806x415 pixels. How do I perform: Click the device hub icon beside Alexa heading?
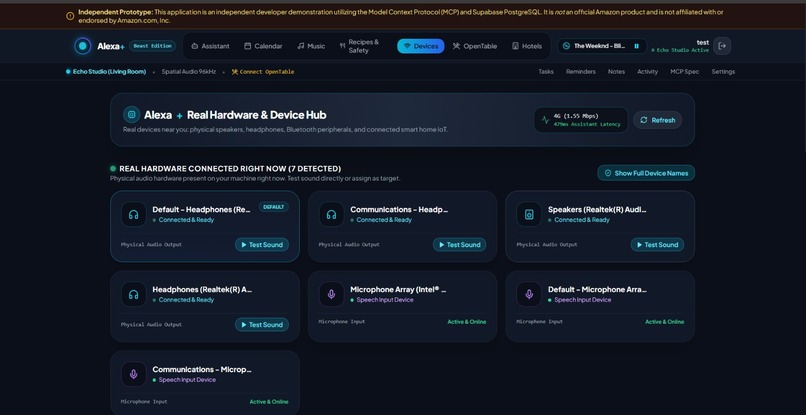pyautogui.click(x=132, y=115)
